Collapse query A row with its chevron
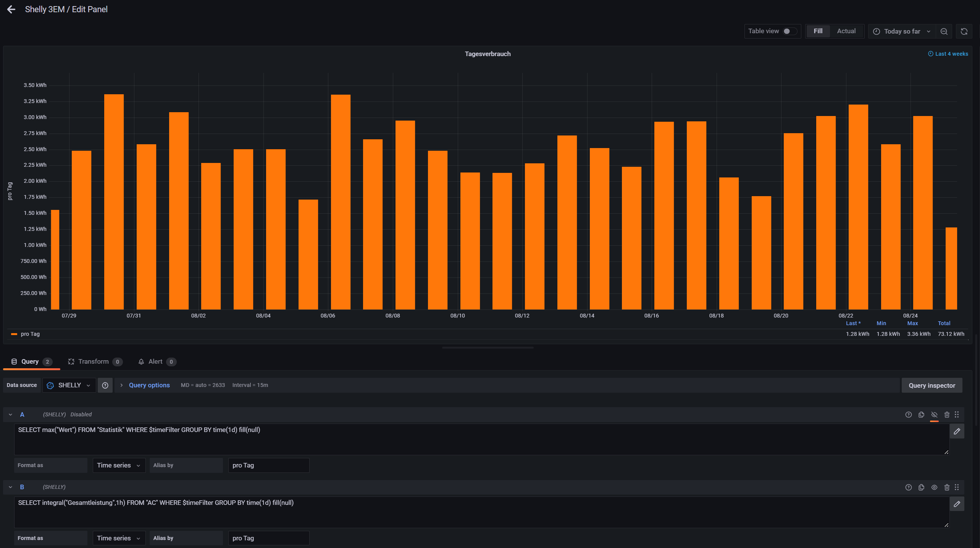This screenshot has height=548, width=980. pyautogui.click(x=10, y=415)
